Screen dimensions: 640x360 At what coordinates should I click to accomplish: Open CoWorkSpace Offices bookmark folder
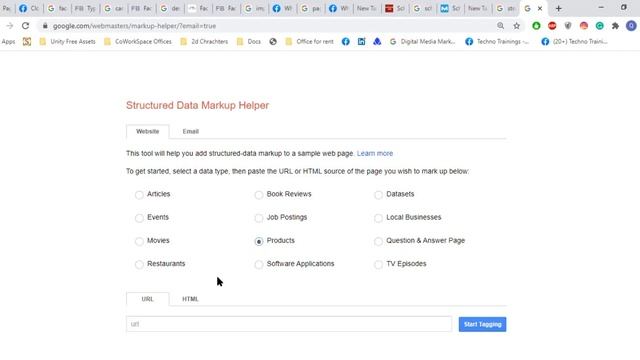(x=138, y=41)
